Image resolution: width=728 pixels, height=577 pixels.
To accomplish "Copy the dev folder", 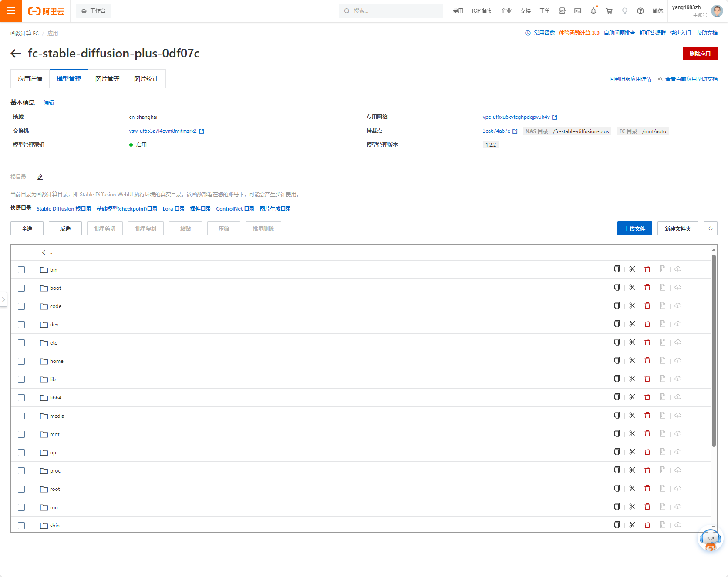I will tap(617, 324).
